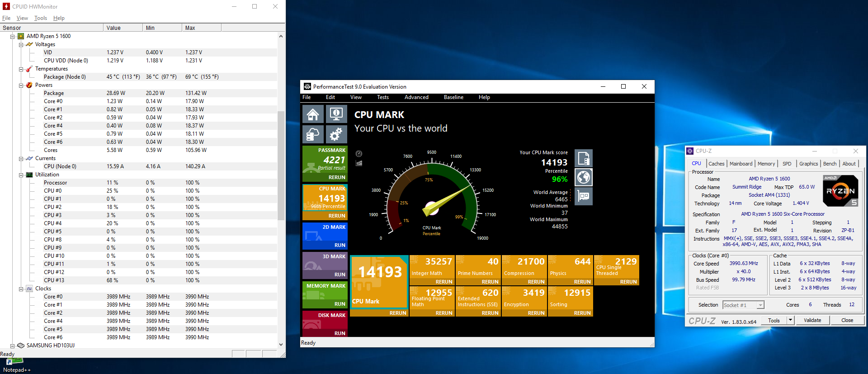The image size is (868, 374).
Task: Select the globe world comparison icon
Action: click(x=583, y=177)
